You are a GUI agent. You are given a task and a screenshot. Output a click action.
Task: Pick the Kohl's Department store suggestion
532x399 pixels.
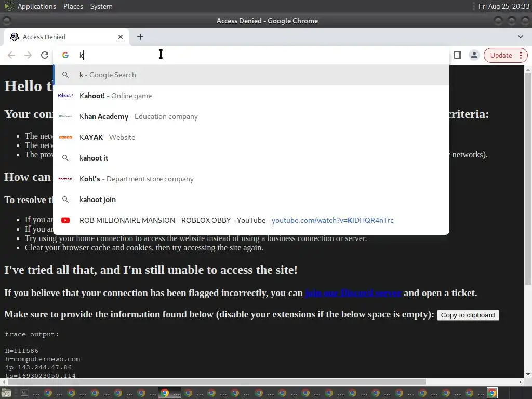(x=251, y=179)
